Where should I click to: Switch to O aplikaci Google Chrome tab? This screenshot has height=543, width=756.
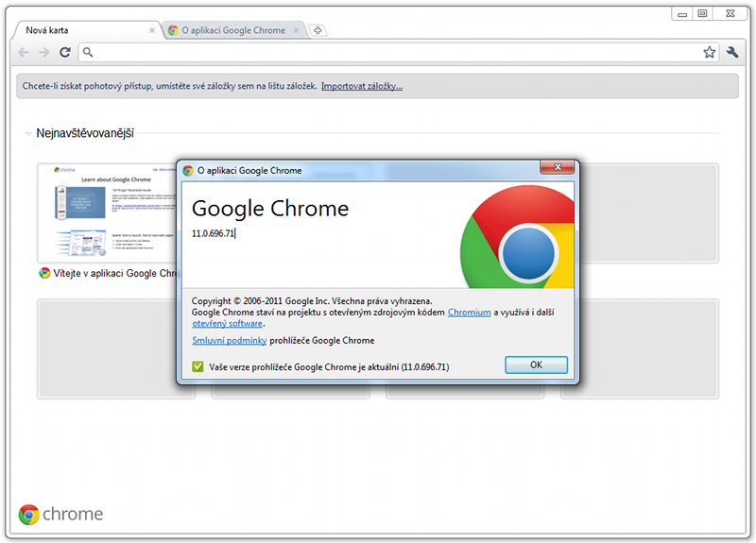(233, 30)
